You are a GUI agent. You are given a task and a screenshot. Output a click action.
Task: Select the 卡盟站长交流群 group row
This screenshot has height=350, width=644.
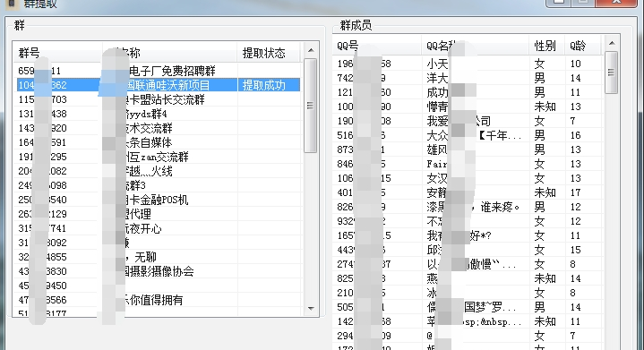click(x=159, y=99)
